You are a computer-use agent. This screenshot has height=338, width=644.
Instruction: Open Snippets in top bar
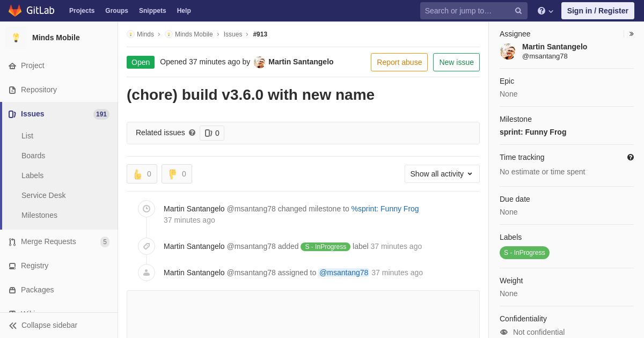[x=152, y=11]
